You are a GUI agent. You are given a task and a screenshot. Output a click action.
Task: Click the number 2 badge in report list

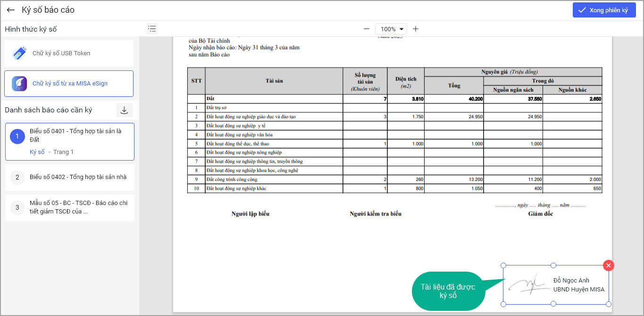click(x=17, y=178)
